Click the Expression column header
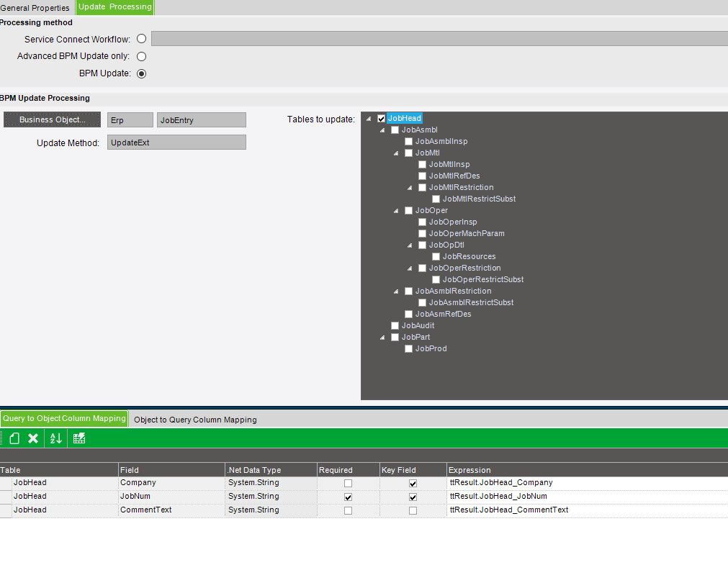The width and height of the screenshot is (728, 565). click(588, 470)
